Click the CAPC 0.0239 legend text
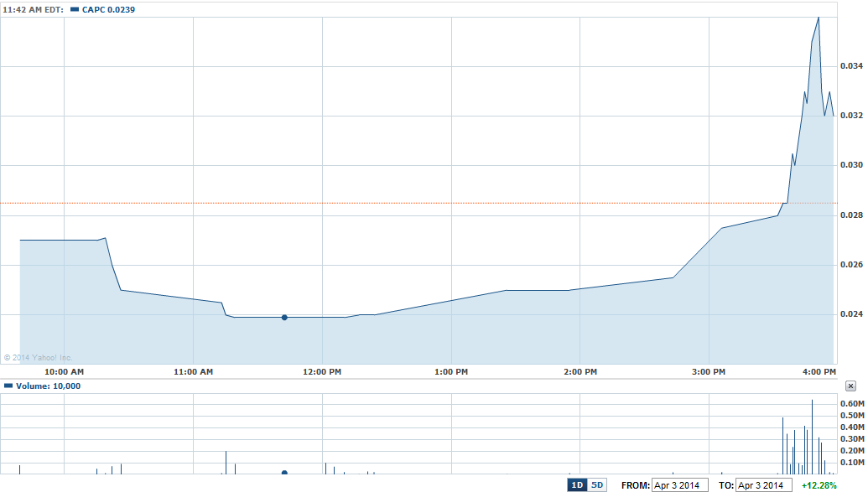Screen dimensions: 868x492 coord(108,9)
